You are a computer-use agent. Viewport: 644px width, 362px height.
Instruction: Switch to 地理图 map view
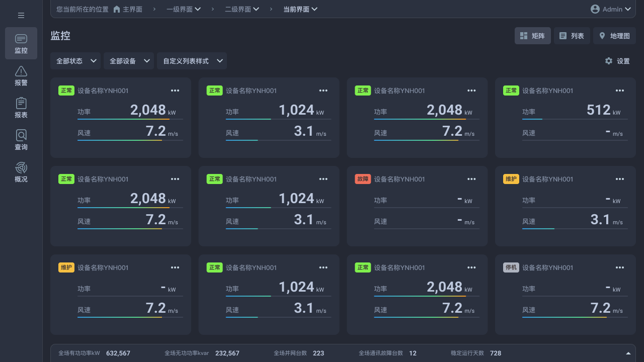tap(614, 36)
